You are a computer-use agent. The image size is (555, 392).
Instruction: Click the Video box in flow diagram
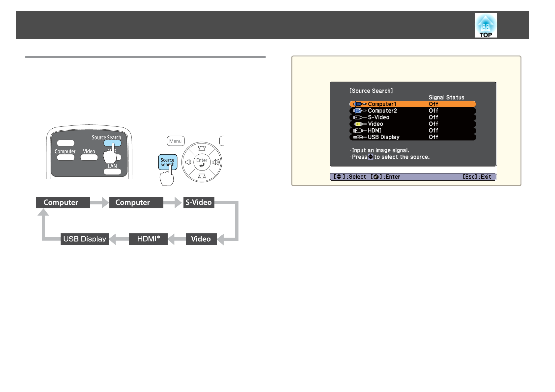201,239
